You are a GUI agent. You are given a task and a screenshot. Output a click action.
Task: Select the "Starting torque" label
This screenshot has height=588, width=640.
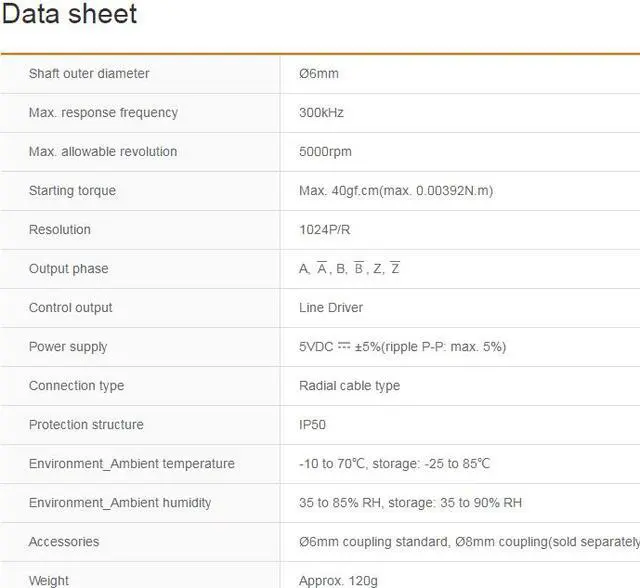(x=72, y=190)
